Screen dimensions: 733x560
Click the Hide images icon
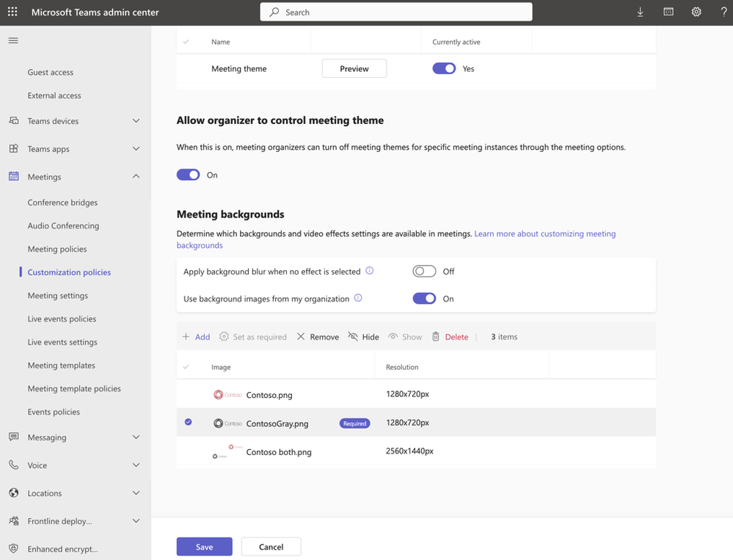click(x=353, y=337)
